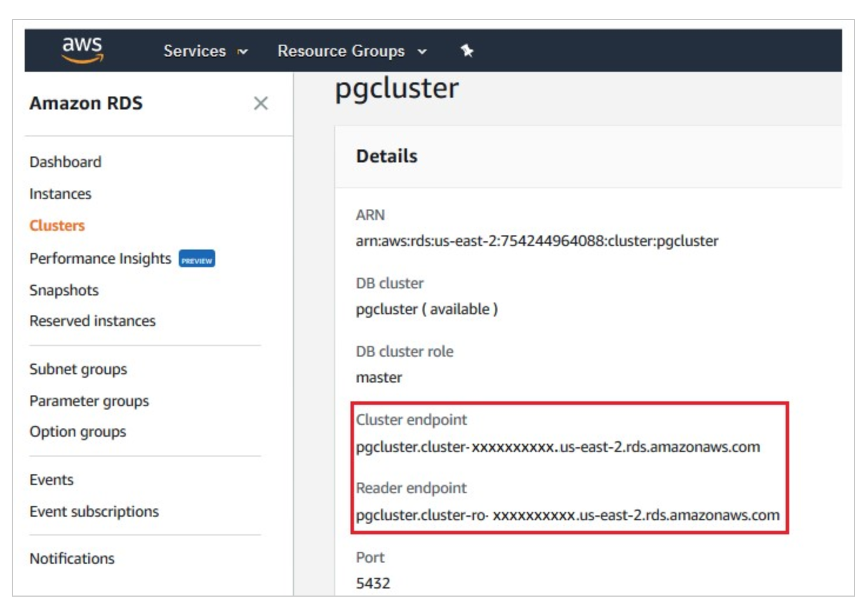Screen dimensions: 868x612
Task: Open Performance Insights page
Action: 101,258
